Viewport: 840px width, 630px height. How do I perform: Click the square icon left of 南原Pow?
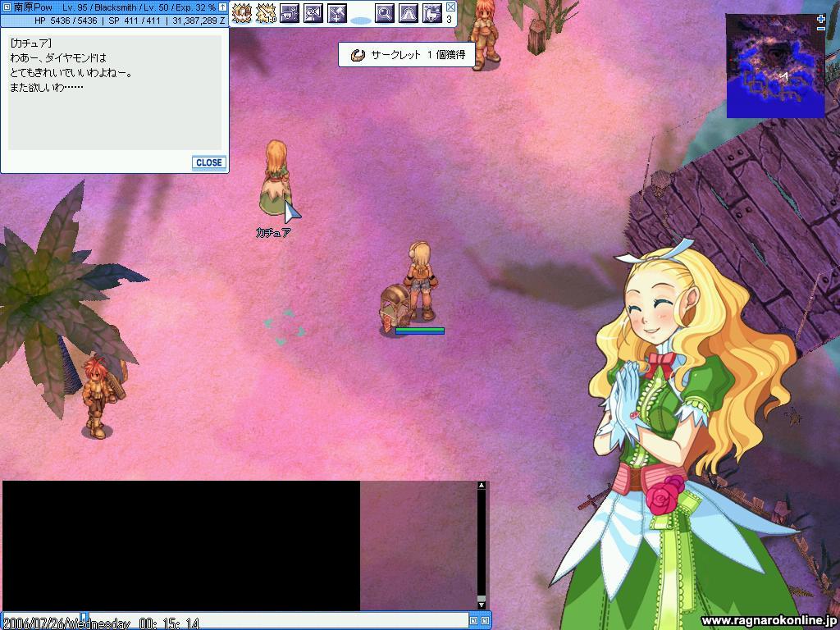pyautogui.click(x=7, y=7)
